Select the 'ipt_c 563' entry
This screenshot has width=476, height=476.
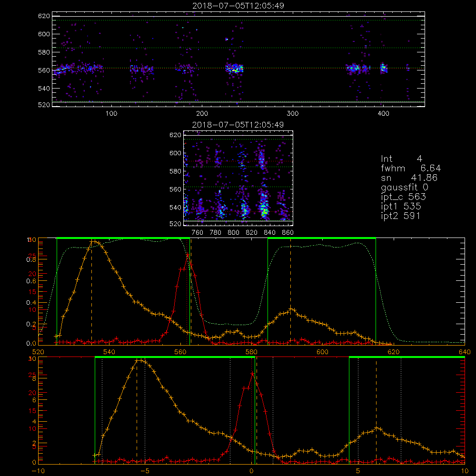click(x=404, y=197)
